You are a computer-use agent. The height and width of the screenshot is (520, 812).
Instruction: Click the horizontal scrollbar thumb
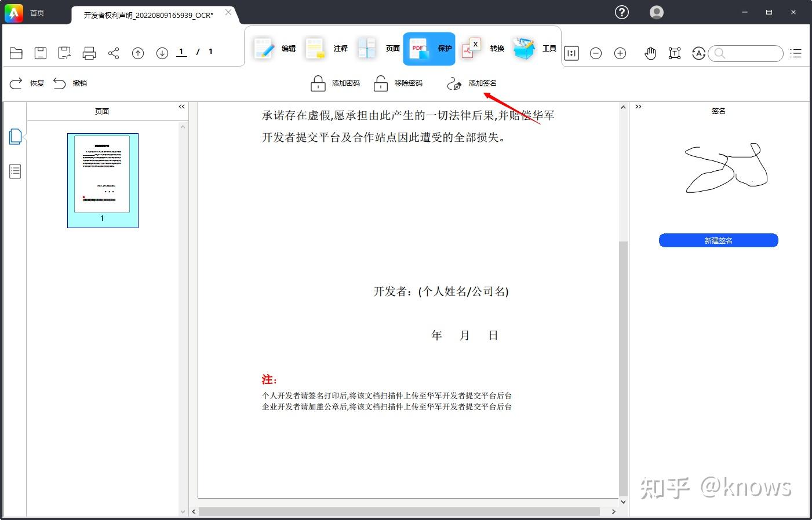click(x=399, y=512)
